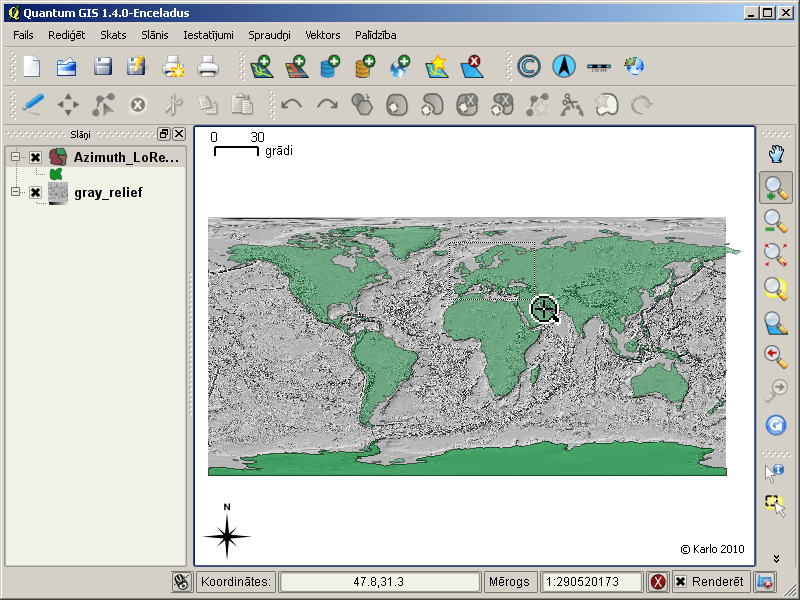Open the scale bar decoration

(x=598, y=66)
